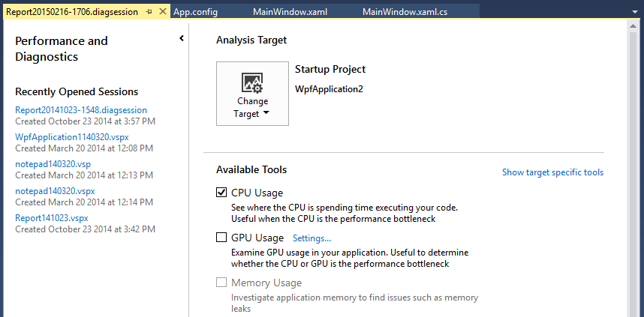
Task: Pin the Report20150216-1706.diagsession tab
Action: point(149,12)
